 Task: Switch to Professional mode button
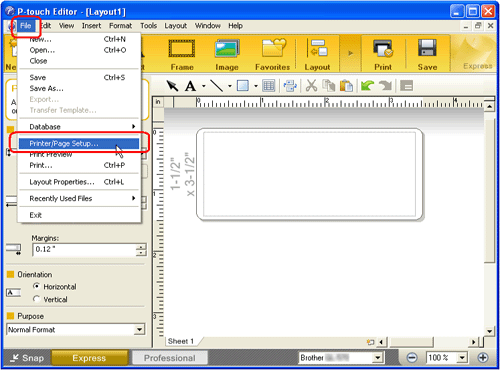[x=170, y=358]
